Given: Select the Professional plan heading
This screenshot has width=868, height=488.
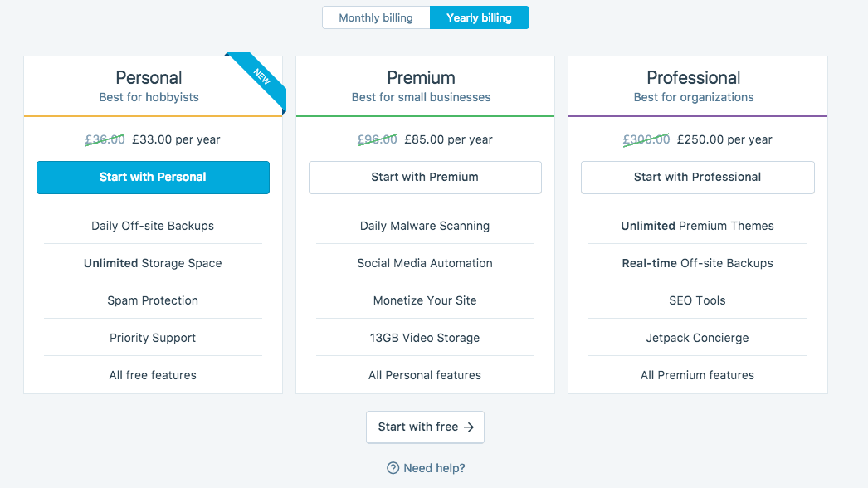Looking at the screenshot, I should pos(694,77).
